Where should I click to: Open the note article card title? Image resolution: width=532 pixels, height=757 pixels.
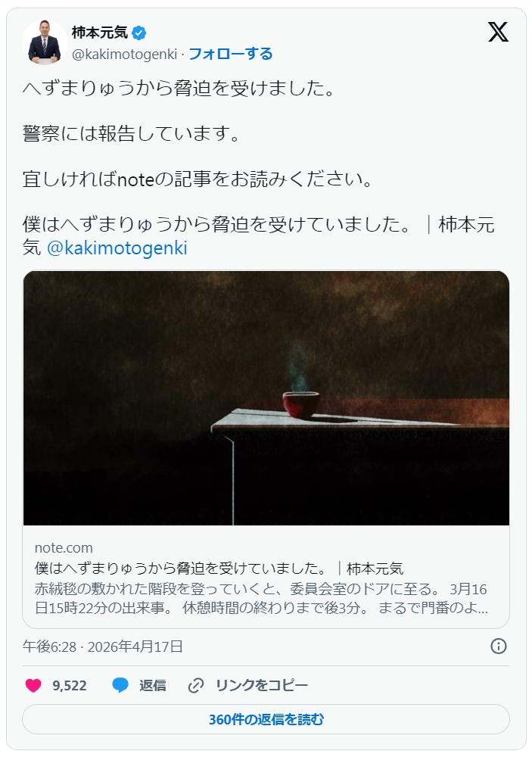[219, 569]
